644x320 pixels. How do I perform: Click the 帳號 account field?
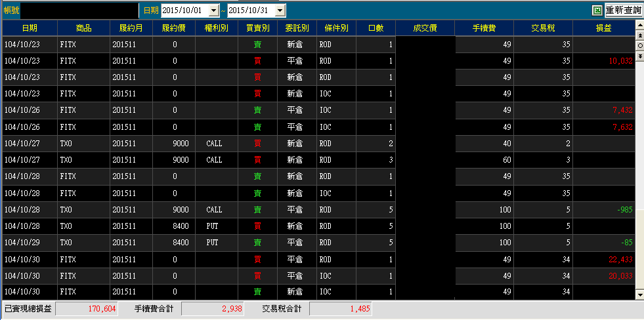tap(79, 10)
